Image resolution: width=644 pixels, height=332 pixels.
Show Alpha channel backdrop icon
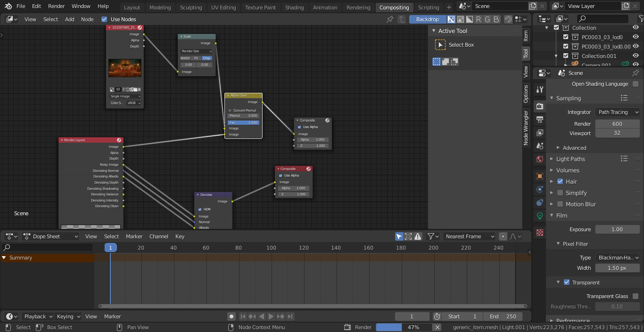pyautogui.click(x=470, y=19)
